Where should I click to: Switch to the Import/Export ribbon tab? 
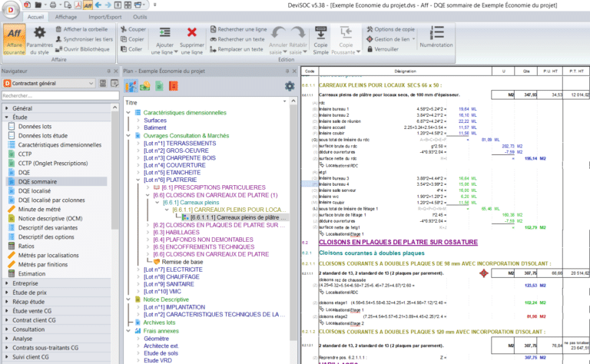(105, 16)
